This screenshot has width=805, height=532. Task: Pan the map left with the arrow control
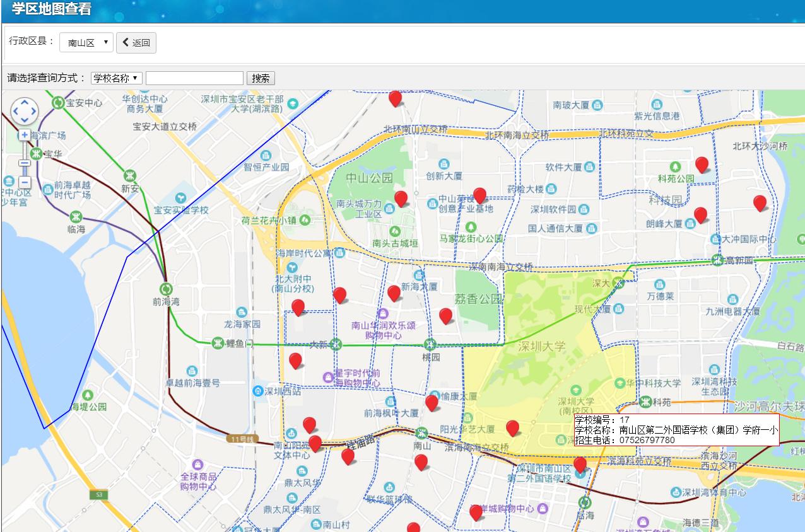pos(15,112)
